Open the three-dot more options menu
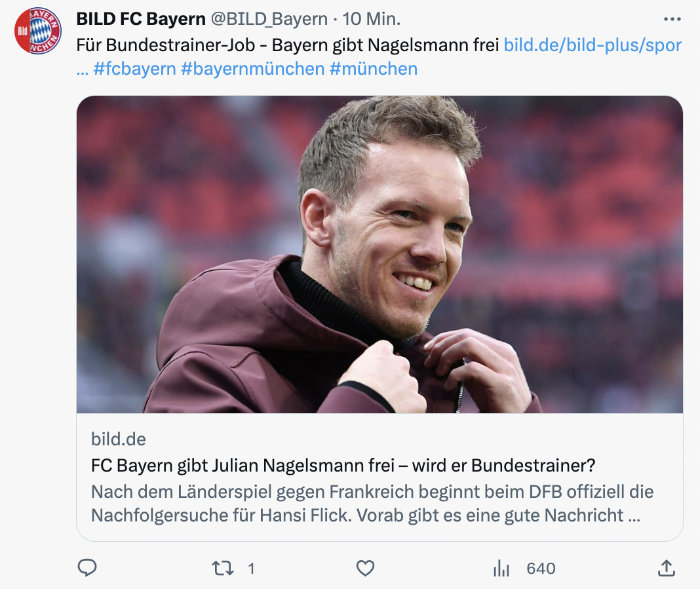Screen dimensions: 700x589 point(672,20)
